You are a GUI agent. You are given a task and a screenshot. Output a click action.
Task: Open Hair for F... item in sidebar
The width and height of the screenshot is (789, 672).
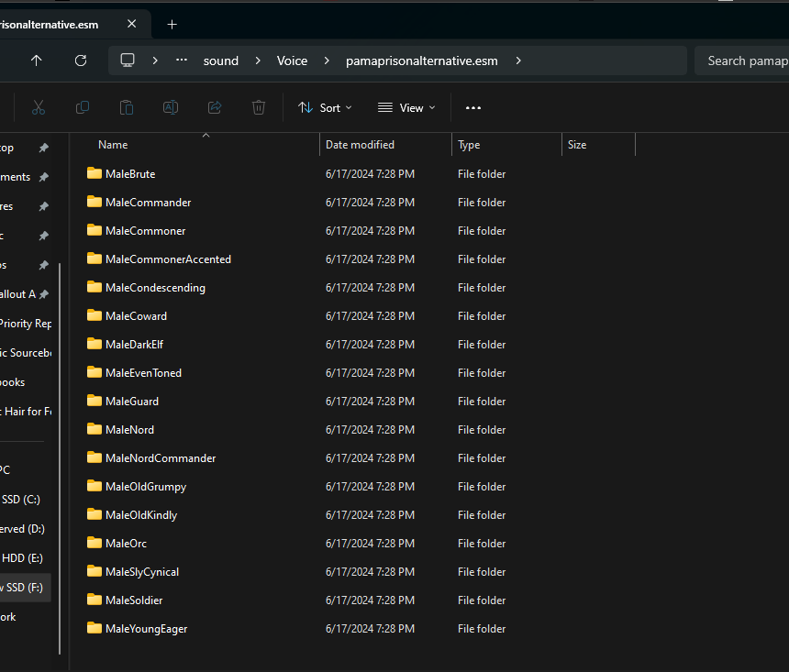[25, 412]
